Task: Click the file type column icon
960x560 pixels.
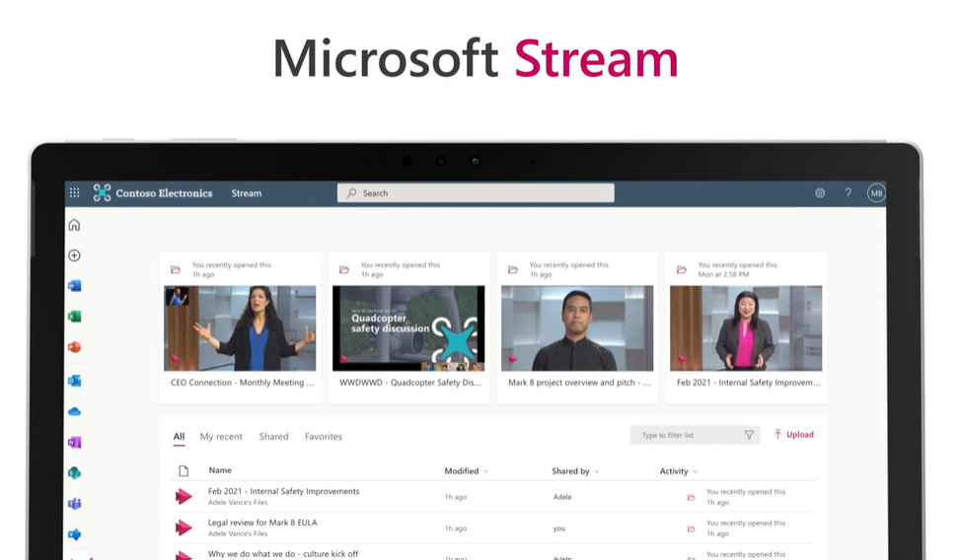Action: [x=184, y=470]
